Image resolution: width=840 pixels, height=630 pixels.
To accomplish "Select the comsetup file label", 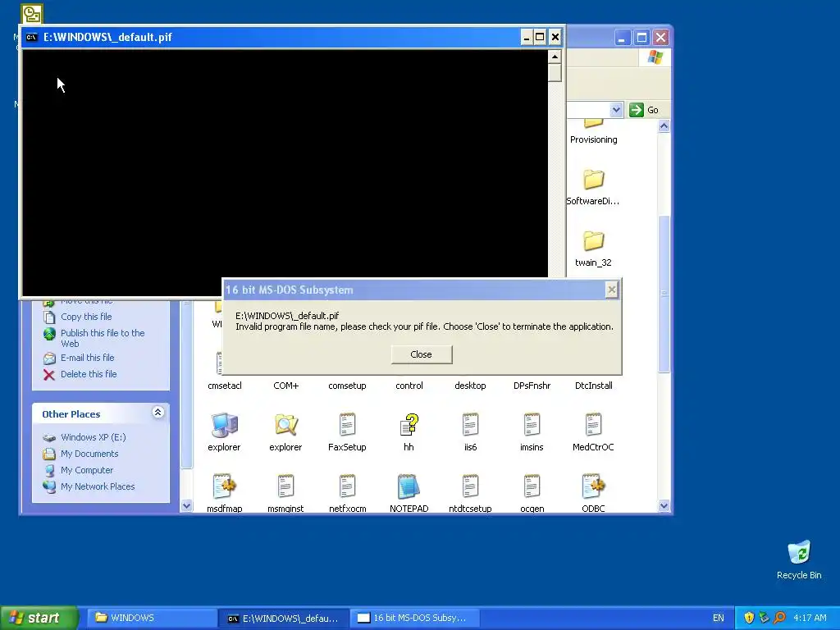I will (347, 386).
